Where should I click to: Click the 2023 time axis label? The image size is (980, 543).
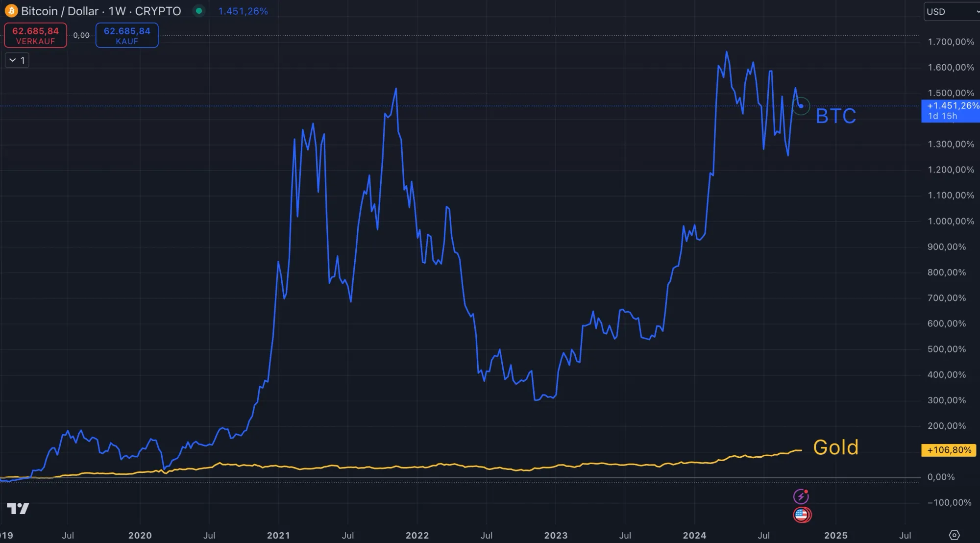pyautogui.click(x=556, y=536)
